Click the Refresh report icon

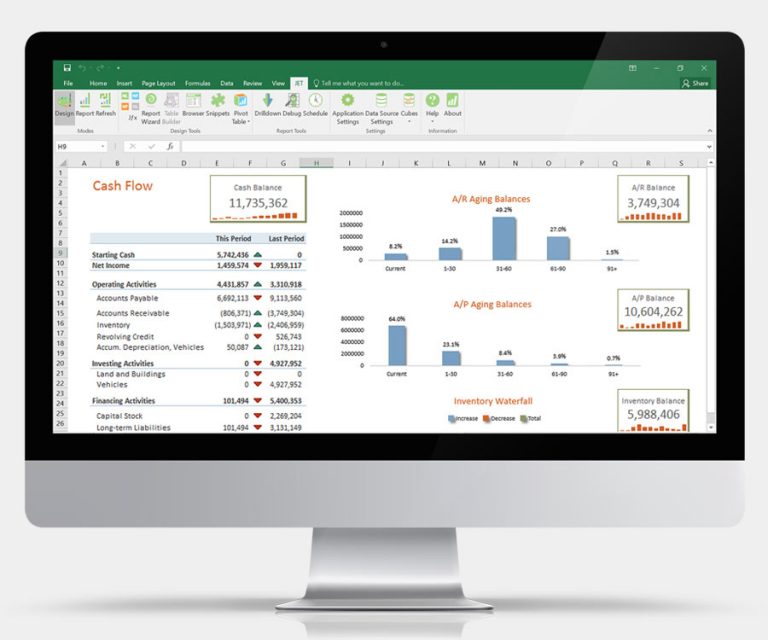click(x=106, y=105)
